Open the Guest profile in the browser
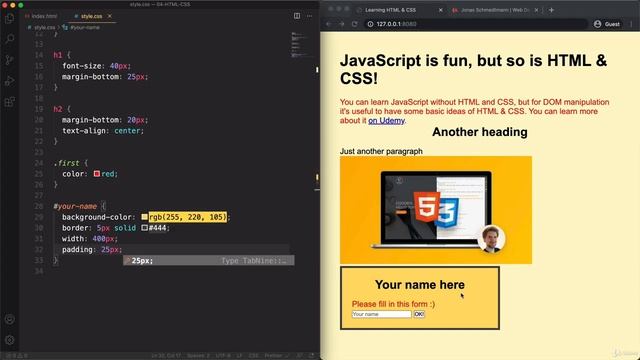The width and height of the screenshot is (640, 360). tap(607, 24)
